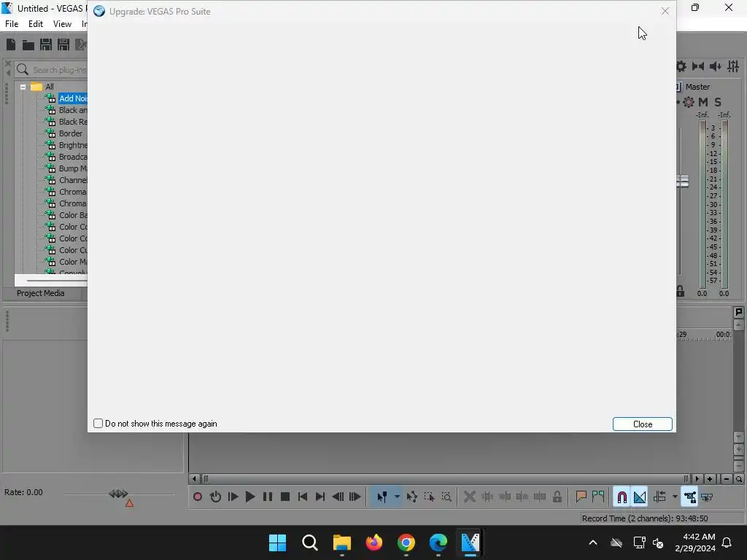Screen dimensions: 747x560
Task: Open a project using the folder icon
Action: [x=28, y=44]
